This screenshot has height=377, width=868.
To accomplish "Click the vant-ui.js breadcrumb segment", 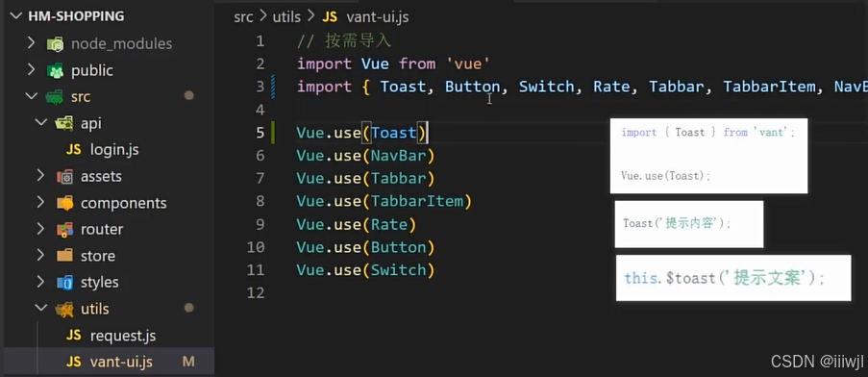I will pyautogui.click(x=378, y=17).
